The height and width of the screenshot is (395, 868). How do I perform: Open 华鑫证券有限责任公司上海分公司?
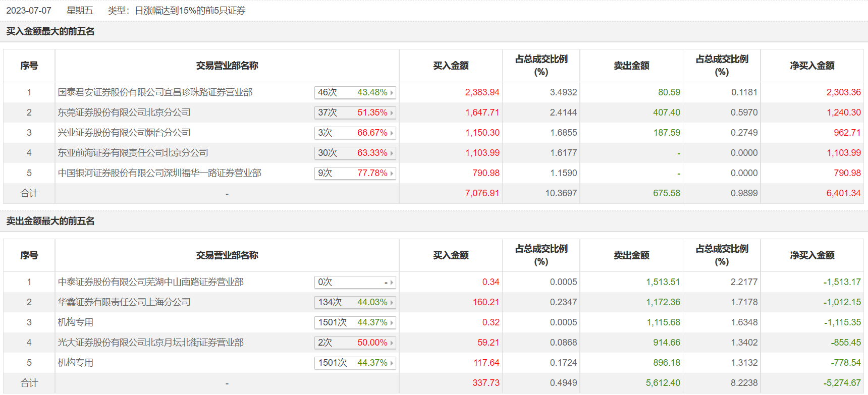tap(124, 302)
